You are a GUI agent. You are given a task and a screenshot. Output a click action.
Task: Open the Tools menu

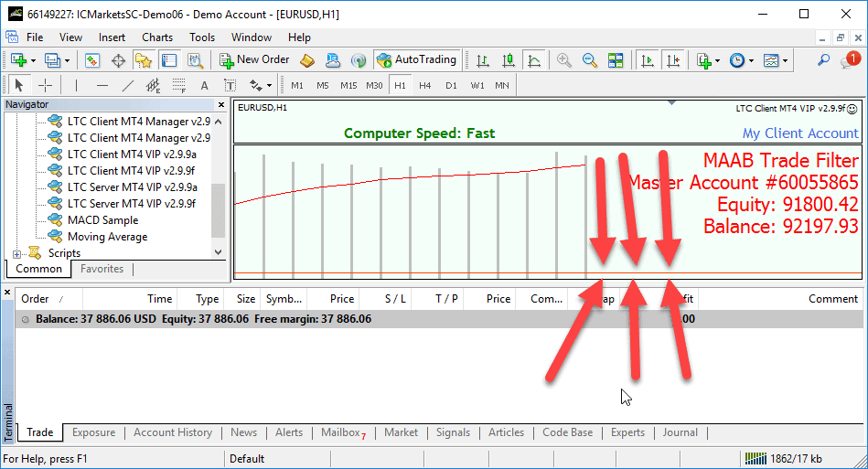202,37
